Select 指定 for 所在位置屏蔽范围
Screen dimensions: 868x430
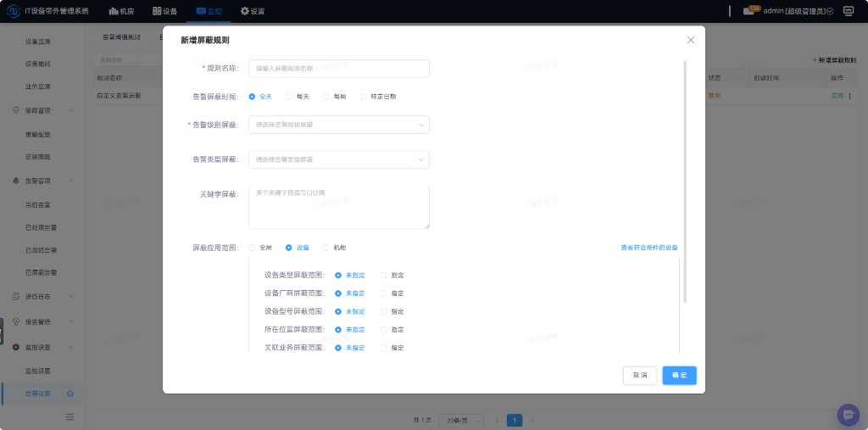click(x=392, y=330)
